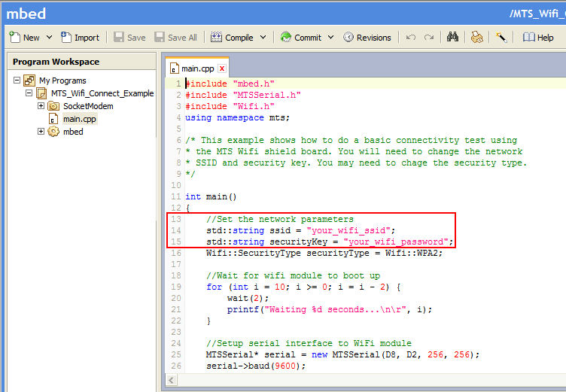
Task: Open the New dropdown arrow
Action: 50,37
